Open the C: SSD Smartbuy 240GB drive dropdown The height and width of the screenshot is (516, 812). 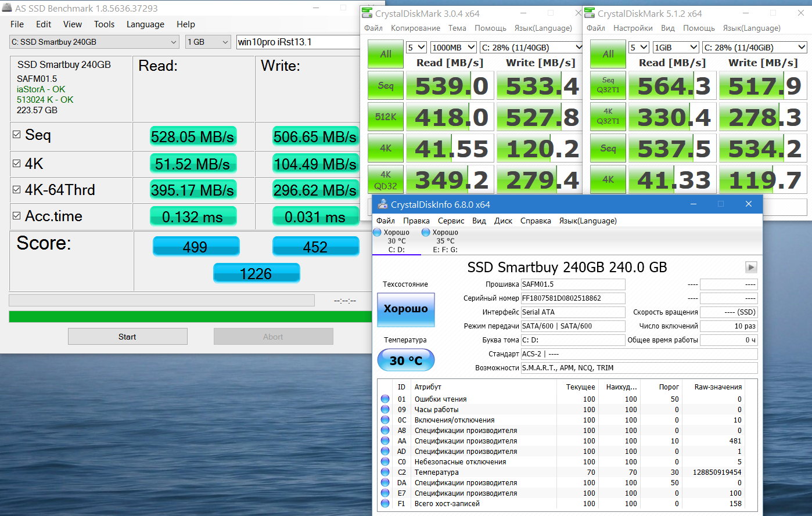pos(94,42)
